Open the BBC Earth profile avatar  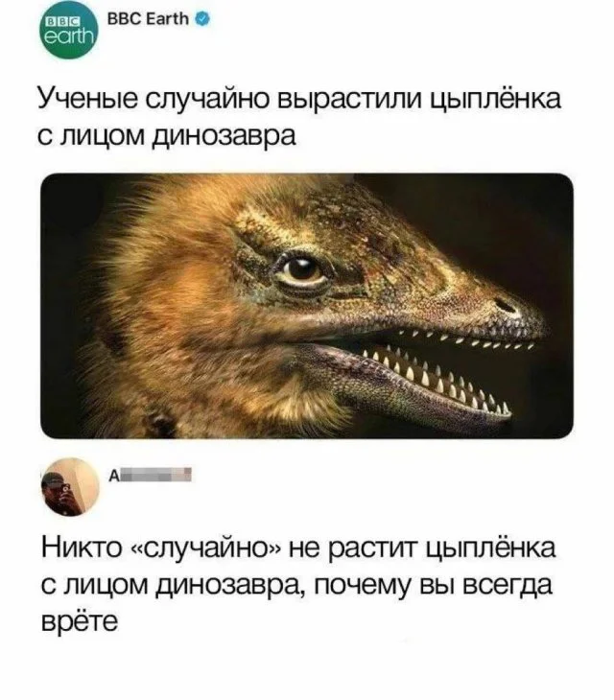(x=68, y=32)
